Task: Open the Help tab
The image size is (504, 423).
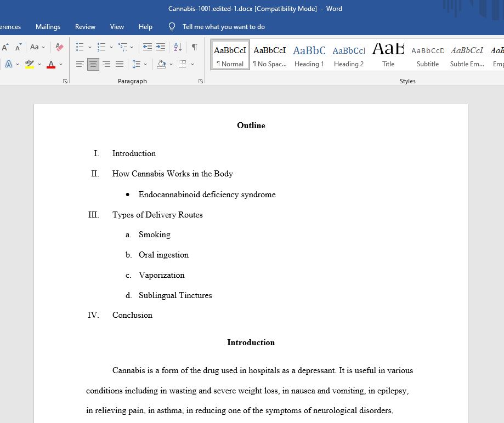Action: [146, 27]
